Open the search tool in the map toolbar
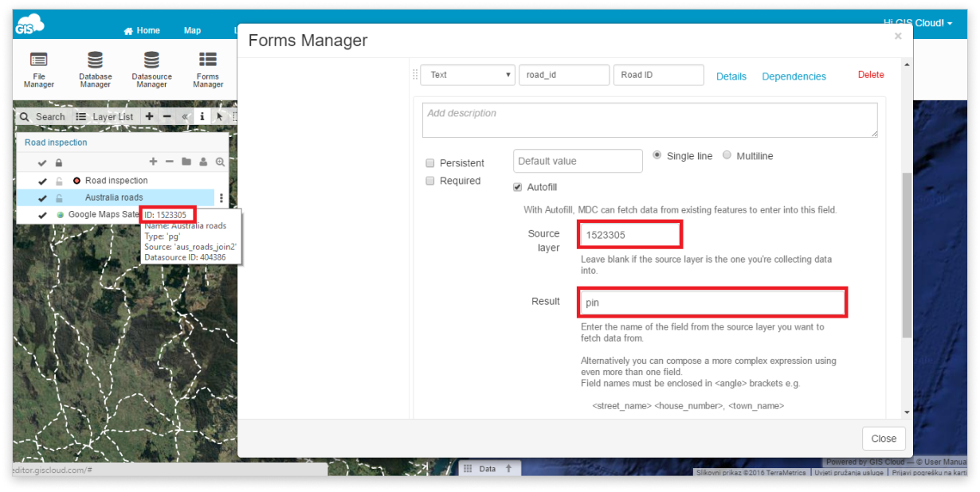Screen dimensions: 980x492 click(x=44, y=116)
